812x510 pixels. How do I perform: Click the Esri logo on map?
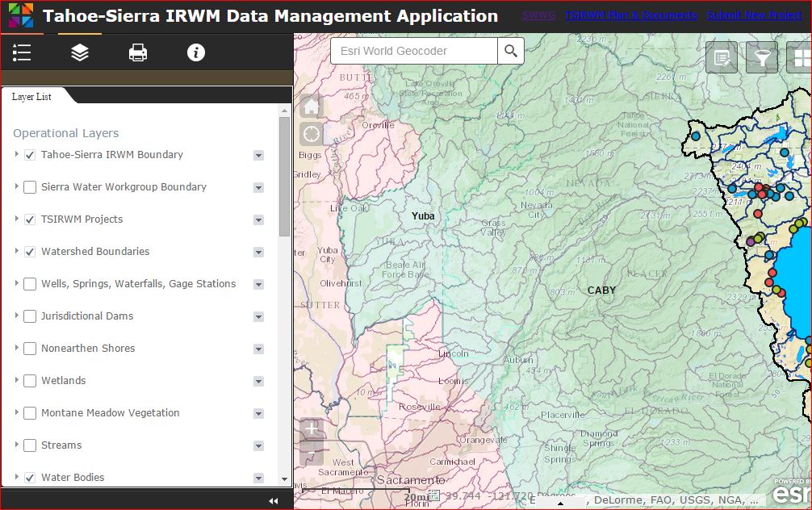point(793,492)
